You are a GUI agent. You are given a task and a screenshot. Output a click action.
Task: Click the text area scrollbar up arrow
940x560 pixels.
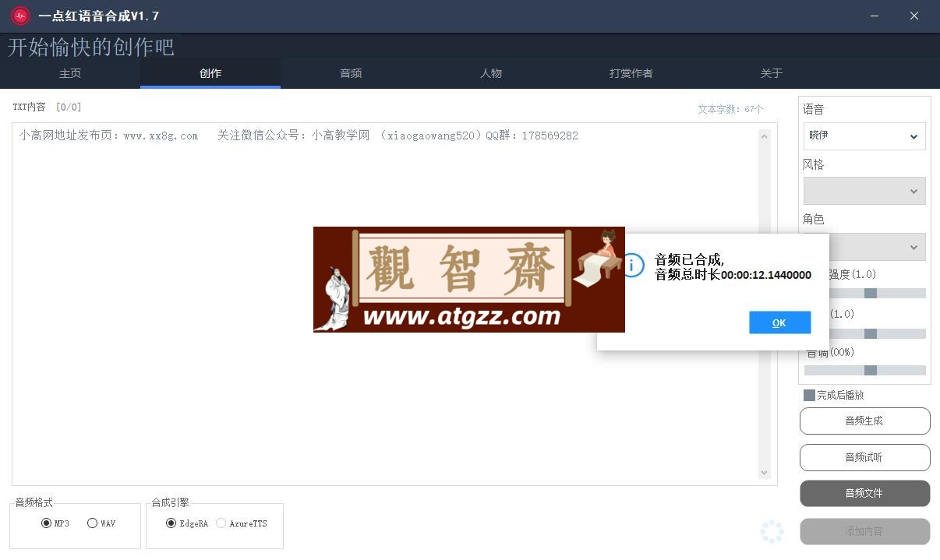pyautogui.click(x=764, y=136)
